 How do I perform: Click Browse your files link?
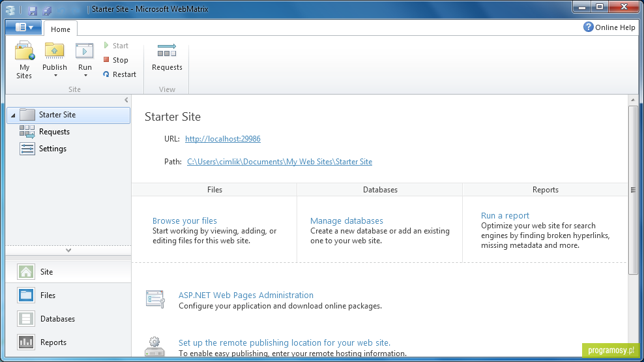(184, 220)
